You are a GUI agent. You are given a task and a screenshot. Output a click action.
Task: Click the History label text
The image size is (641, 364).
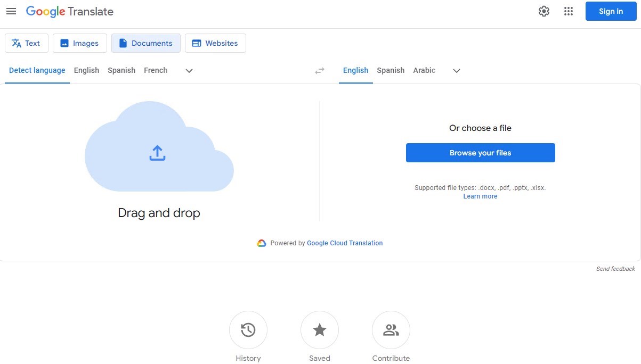(248, 358)
